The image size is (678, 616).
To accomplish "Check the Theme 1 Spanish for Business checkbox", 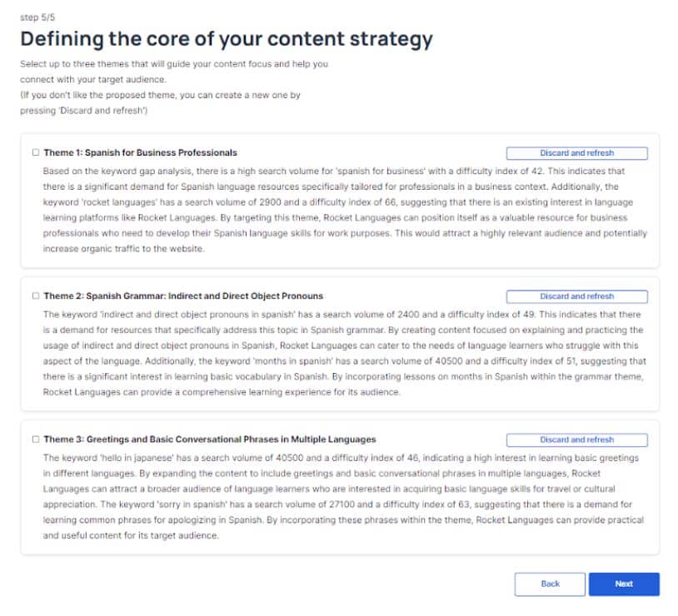I will coord(36,153).
